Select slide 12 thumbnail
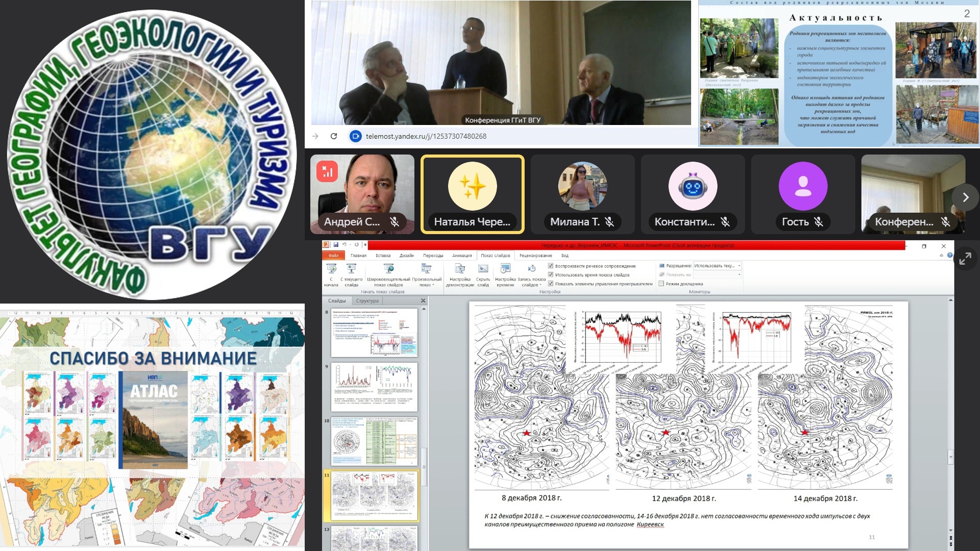Viewport: 980px width, 551px height. tap(374, 538)
